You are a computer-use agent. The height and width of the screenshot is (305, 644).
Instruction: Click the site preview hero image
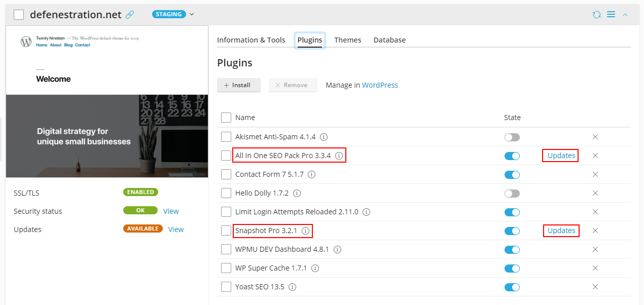pyautogui.click(x=107, y=136)
